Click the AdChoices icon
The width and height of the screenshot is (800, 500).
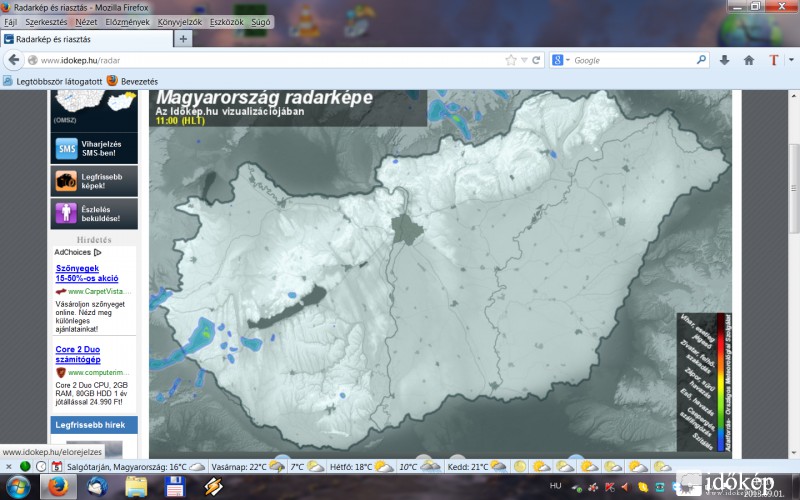[x=97, y=252]
